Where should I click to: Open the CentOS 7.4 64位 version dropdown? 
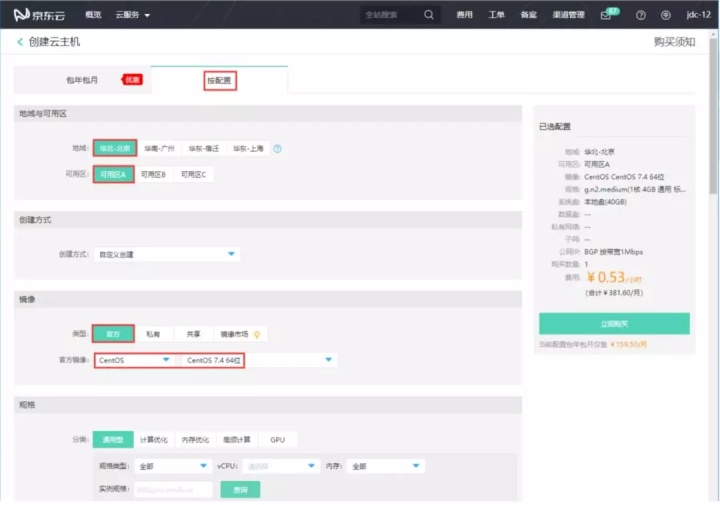click(259, 360)
